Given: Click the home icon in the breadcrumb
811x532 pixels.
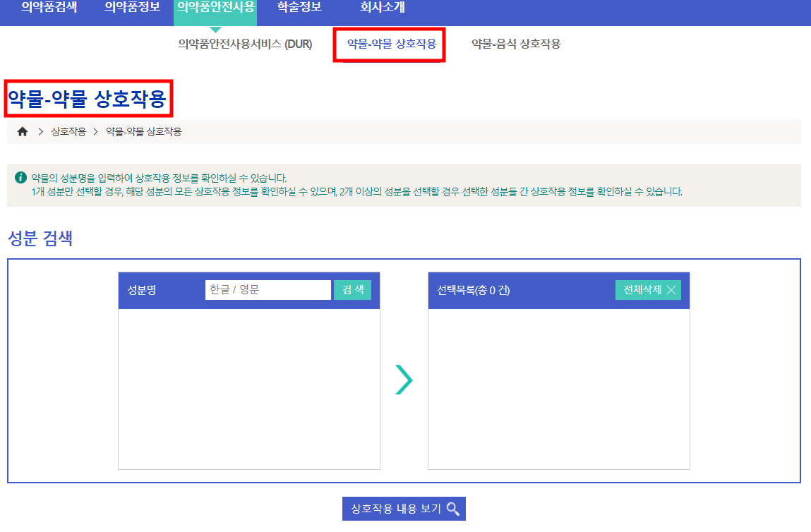Looking at the screenshot, I should coord(22,131).
